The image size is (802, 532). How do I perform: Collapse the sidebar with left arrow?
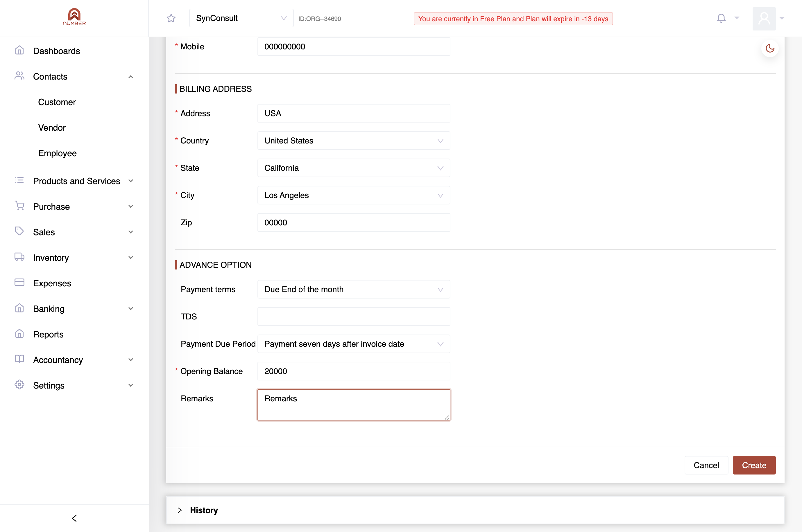pos(74,518)
